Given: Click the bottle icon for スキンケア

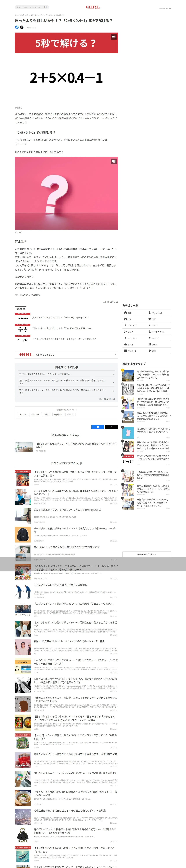Looking at the screenshot, I should tap(126, 325).
